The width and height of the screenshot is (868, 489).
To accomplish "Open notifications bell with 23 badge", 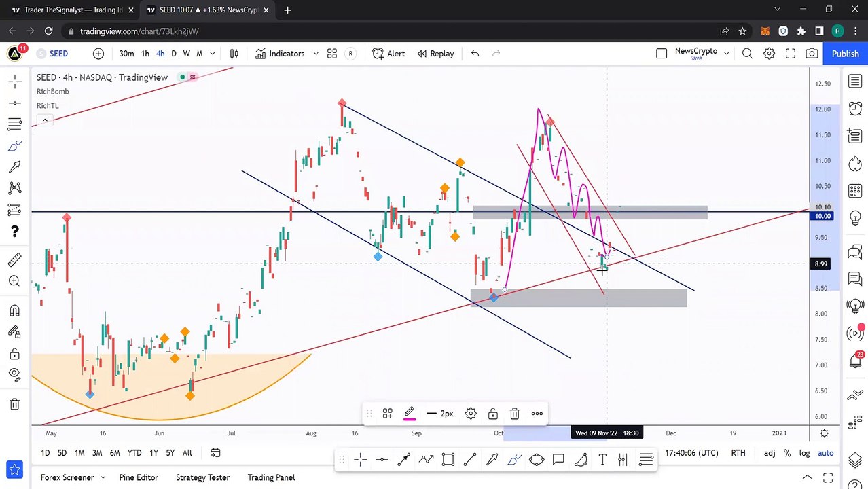I will point(855,360).
